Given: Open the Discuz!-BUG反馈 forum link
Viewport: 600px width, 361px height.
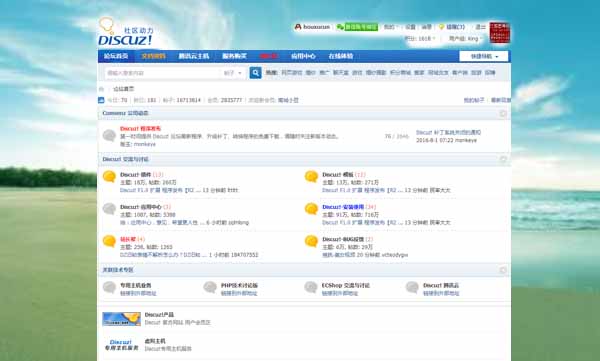Looking at the screenshot, I should coord(343,239).
